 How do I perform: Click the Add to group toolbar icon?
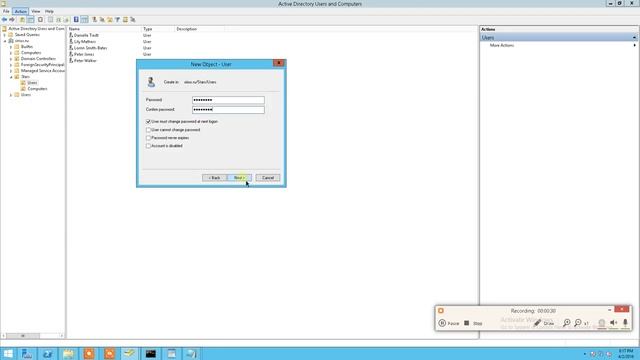point(133,20)
